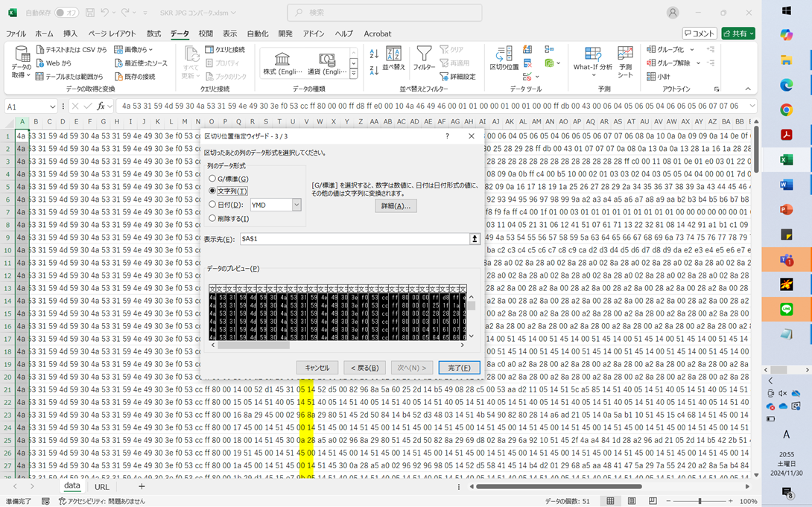This screenshot has width=812, height=507.
Task: Switch to the 挿入 ribbon tab
Action: [x=71, y=34]
